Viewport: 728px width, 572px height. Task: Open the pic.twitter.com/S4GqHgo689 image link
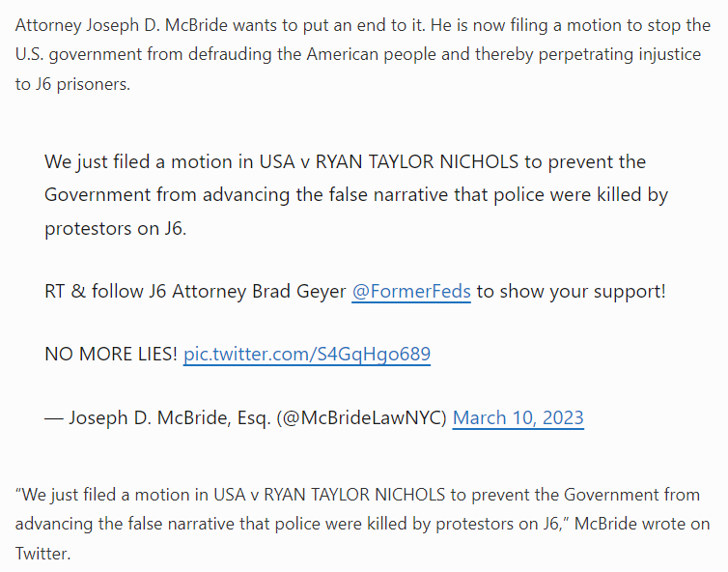(306, 354)
